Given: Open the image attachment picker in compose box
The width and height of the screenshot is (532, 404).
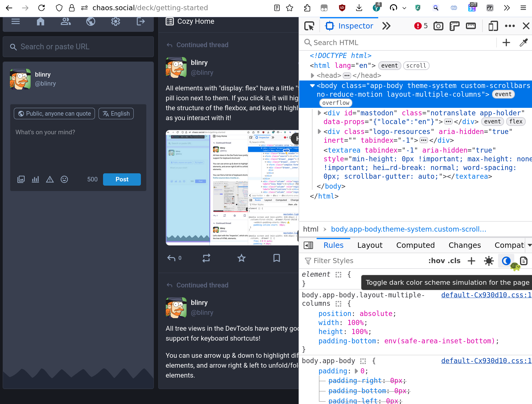Looking at the screenshot, I should [x=21, y=179].
